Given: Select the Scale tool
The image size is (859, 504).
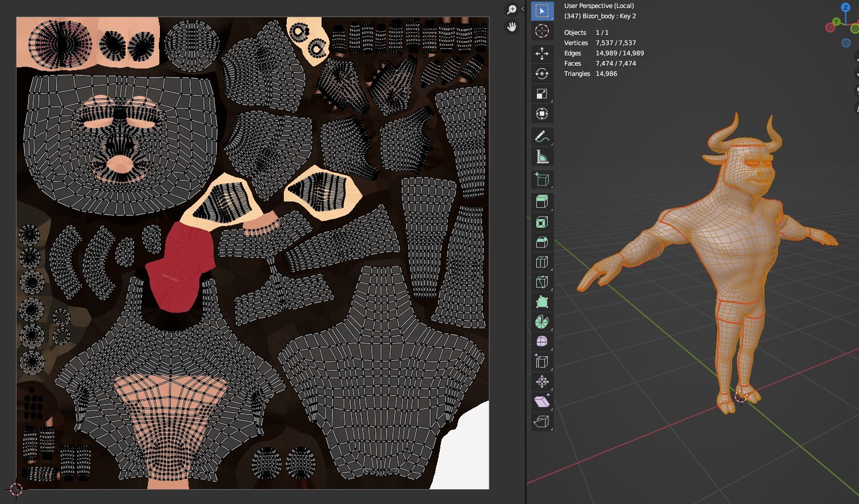Looking at the screenshot, I should (x=542, y=94).
